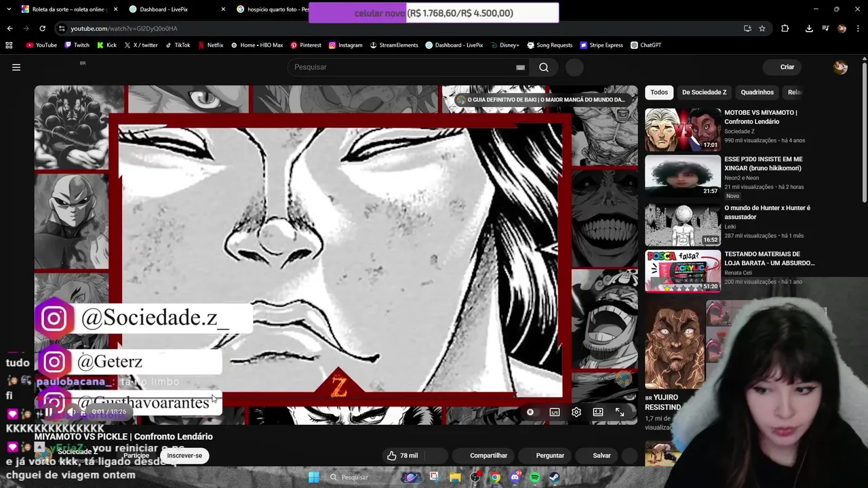Open the YouTube account avatar menu

pyautogui.click(x=840, y=67)
